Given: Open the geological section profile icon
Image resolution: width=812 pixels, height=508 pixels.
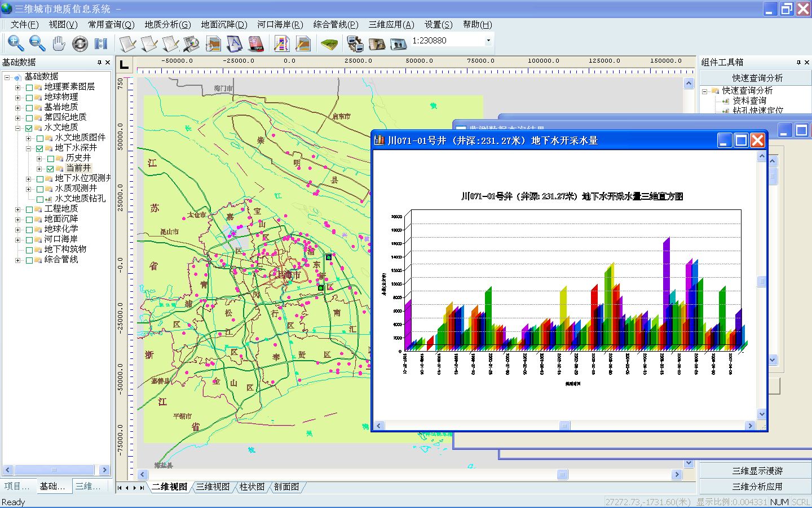Looking at the screenshot, I should (x=303, y=43).
